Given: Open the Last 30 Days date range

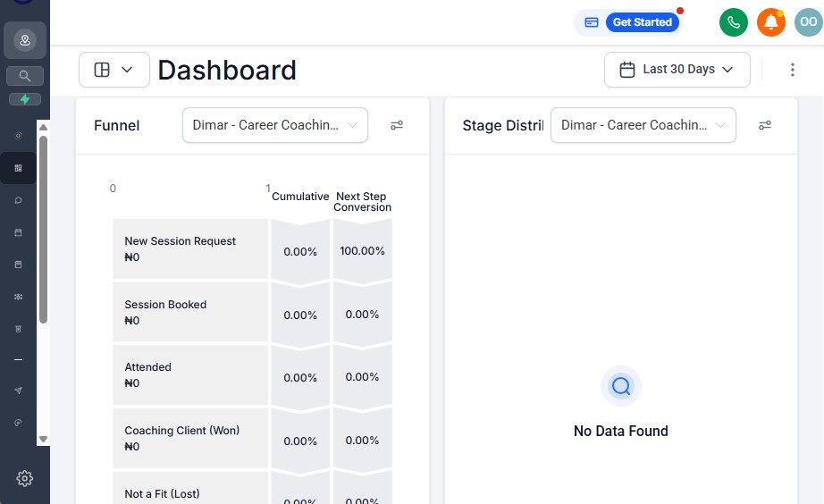Looking at the screenshot, I should tap(677, 70).
